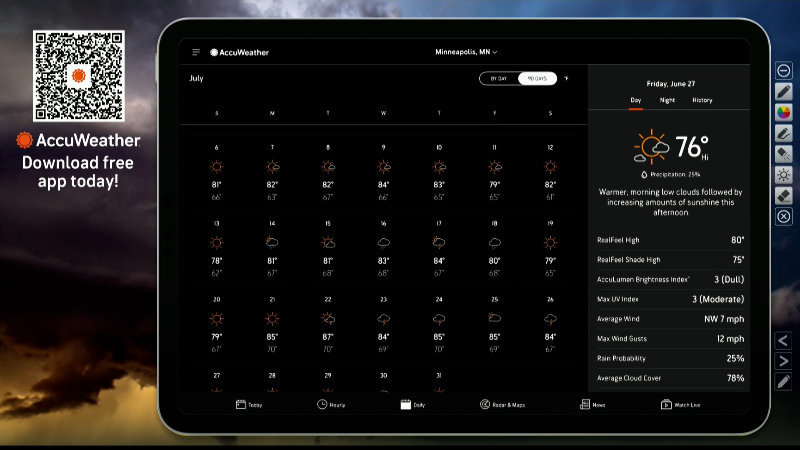Viewport: 800px width, 450px height.
Task: Open Radar & Maps in the bottom bar
Action: (x=502, y=405)
